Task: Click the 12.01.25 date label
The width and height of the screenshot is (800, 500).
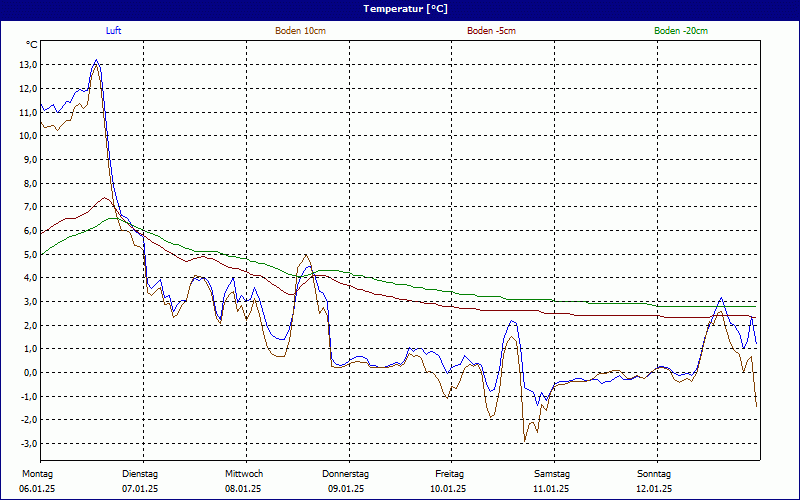Action: point(654,489)
